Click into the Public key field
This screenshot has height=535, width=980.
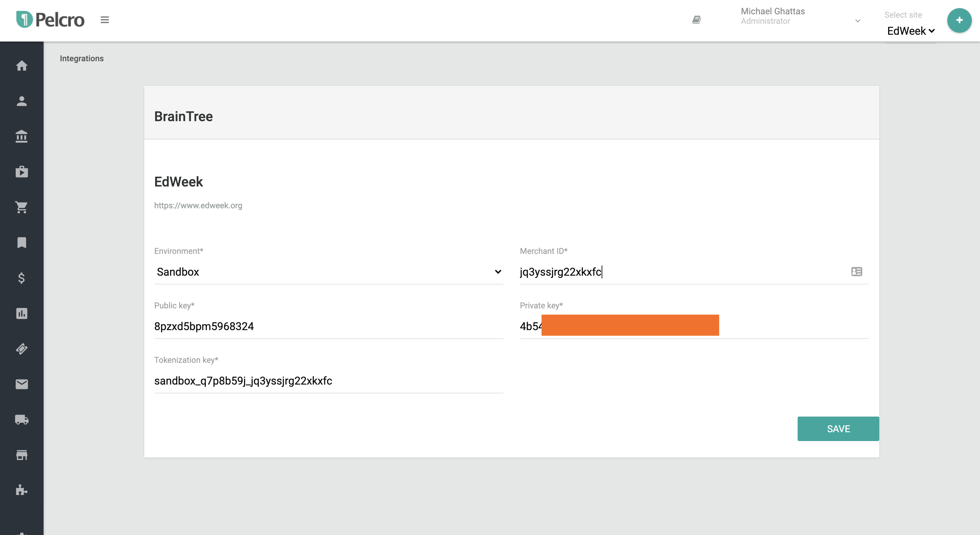pyautogui.click(x=328, y=326)
